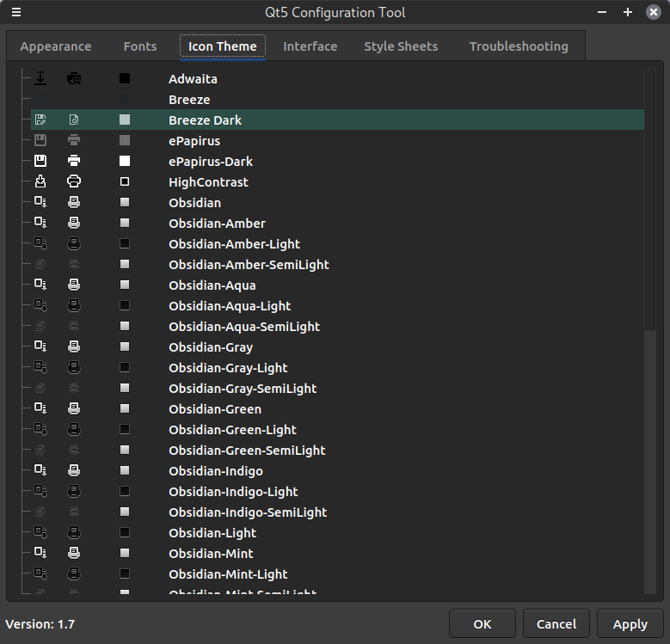Select the Breeze Dark icon theme
Viewport: 670px width, 644px height.
pos(205,120)
